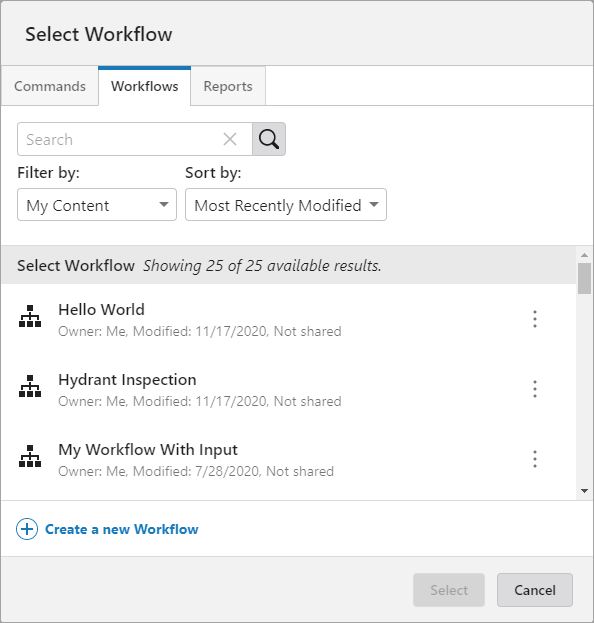
Task: Click Create a new Workflow link
Action: coord(122,529)
